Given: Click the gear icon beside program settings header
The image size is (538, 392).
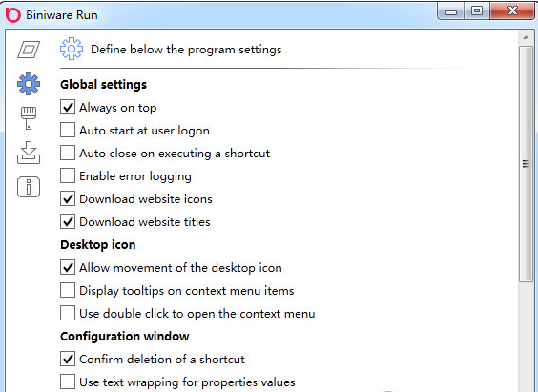Looking at the screenshot, I should click(72, 49).
